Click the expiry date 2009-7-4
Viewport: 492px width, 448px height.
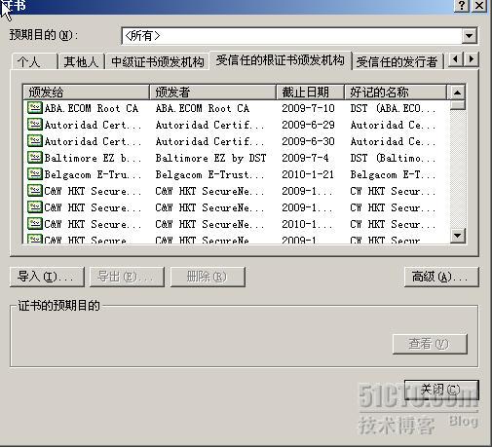pos(305,158)
